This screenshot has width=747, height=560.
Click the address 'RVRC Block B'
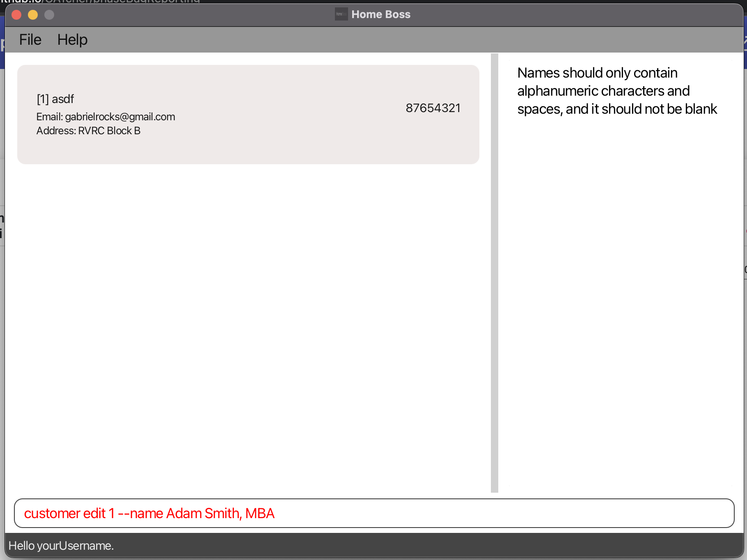coord(109,131)
